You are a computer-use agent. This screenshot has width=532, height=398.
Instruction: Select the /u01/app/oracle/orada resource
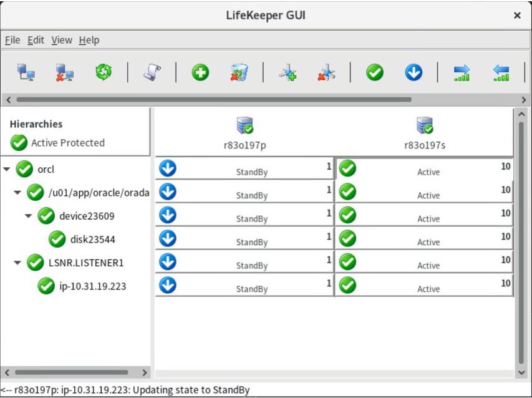99,193
